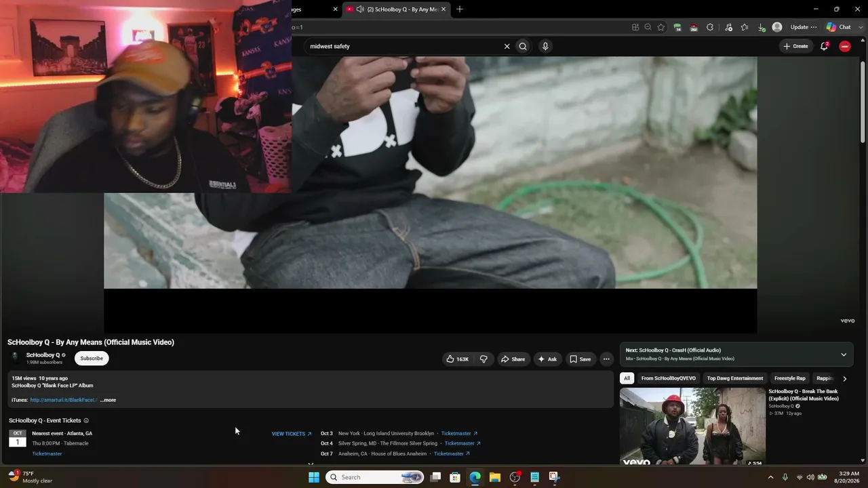Viewport: 868px width, 488px height.
Task: Click the taskbar microphone icon
Action: [785, 477]
